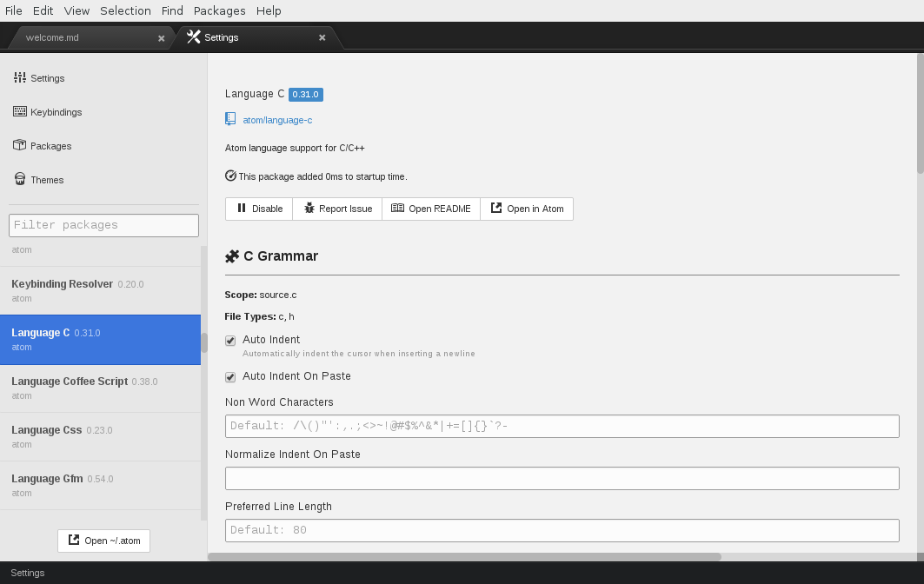Click the link icon on Open ~/.atom
This screenshot has width=924, height=584.
tap(74, 540)
